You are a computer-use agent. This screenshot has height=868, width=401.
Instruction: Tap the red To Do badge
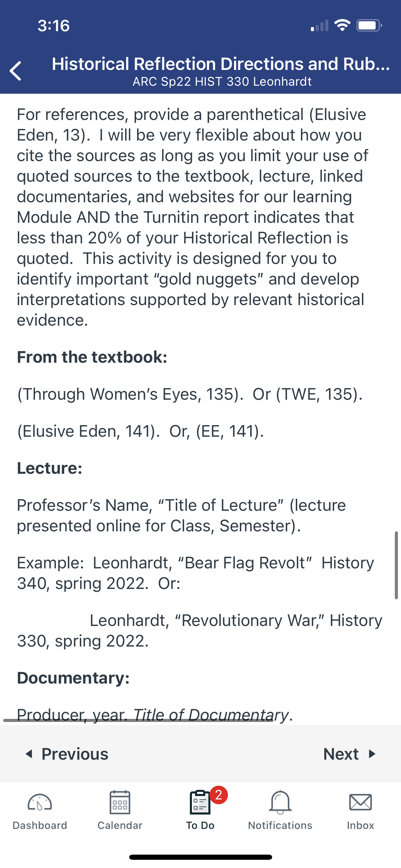pos(219,795)
